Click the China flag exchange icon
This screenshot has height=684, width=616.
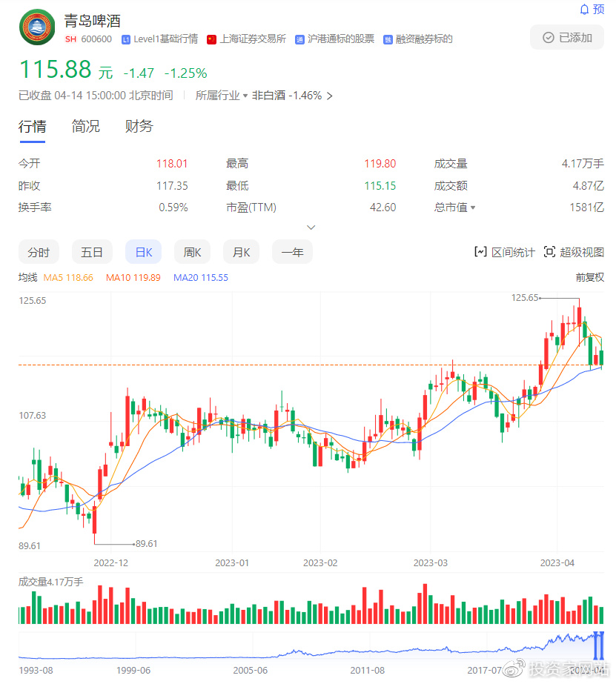coord(211,40)
